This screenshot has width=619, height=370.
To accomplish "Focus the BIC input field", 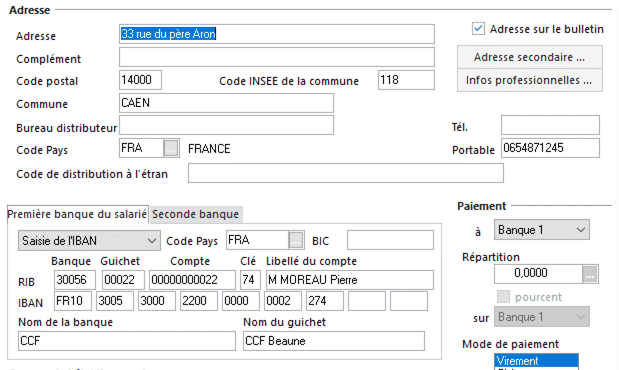I will [x=390, y=240].
